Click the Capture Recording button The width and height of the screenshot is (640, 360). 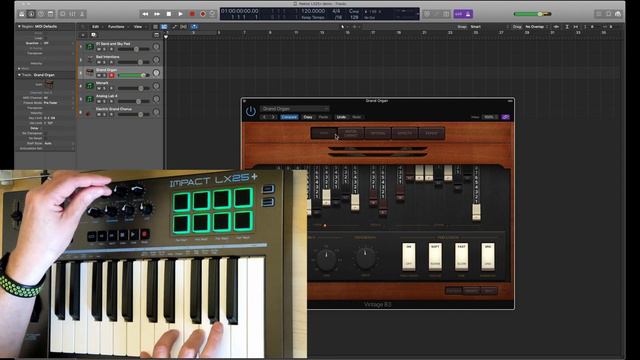[203, 14]
